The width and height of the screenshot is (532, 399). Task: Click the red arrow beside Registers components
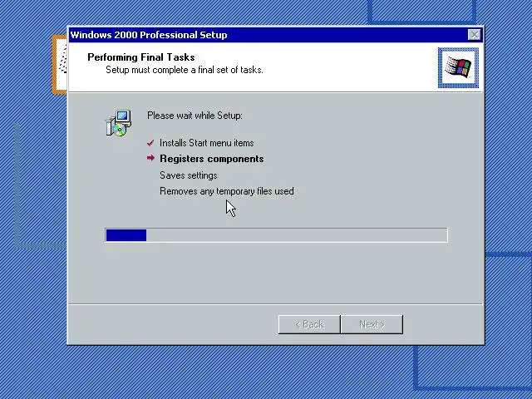pos(150,158)
